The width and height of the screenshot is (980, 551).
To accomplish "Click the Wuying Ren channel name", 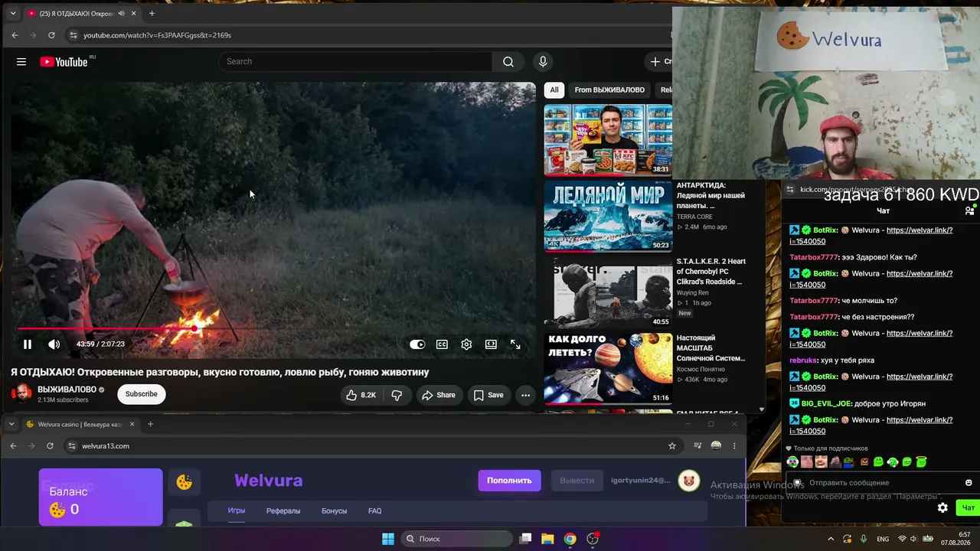I will coord(692,292).
